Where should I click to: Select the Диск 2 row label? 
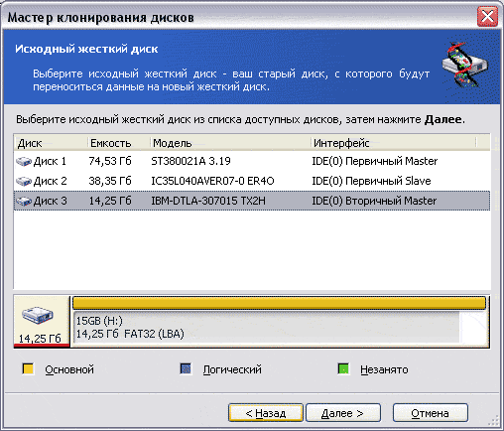click(50, 181)
